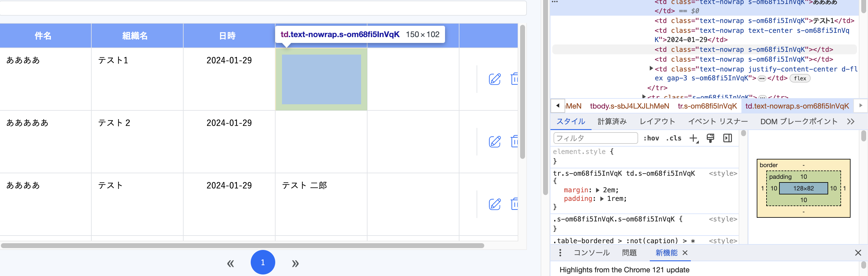Switch to the 計算済み tab
The height and width of the screenshot is (276, 868).
click(x=612, y=122)
